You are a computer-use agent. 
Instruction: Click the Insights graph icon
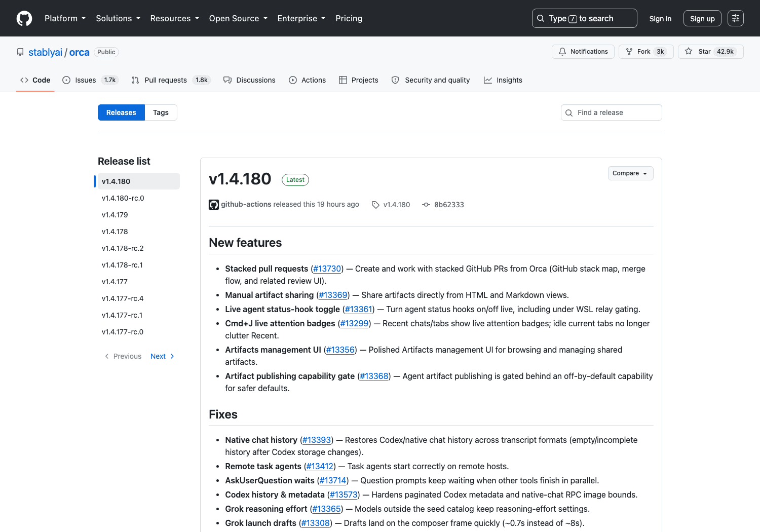(488, 80)
